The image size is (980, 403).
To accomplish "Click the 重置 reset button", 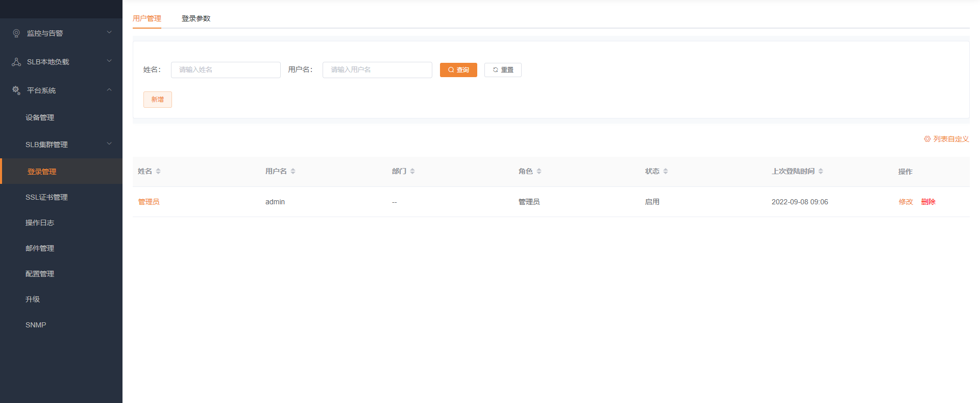I will [x=503, y=70].
